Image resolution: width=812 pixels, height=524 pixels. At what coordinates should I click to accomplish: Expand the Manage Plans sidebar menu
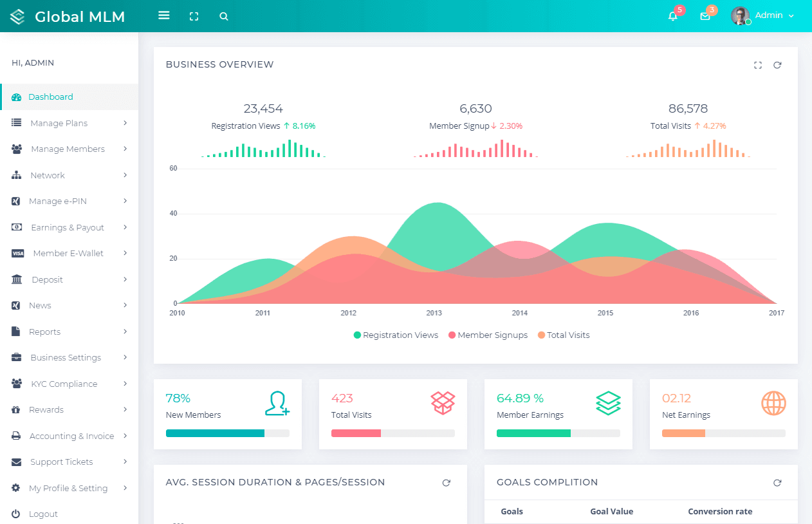[69, 123]
